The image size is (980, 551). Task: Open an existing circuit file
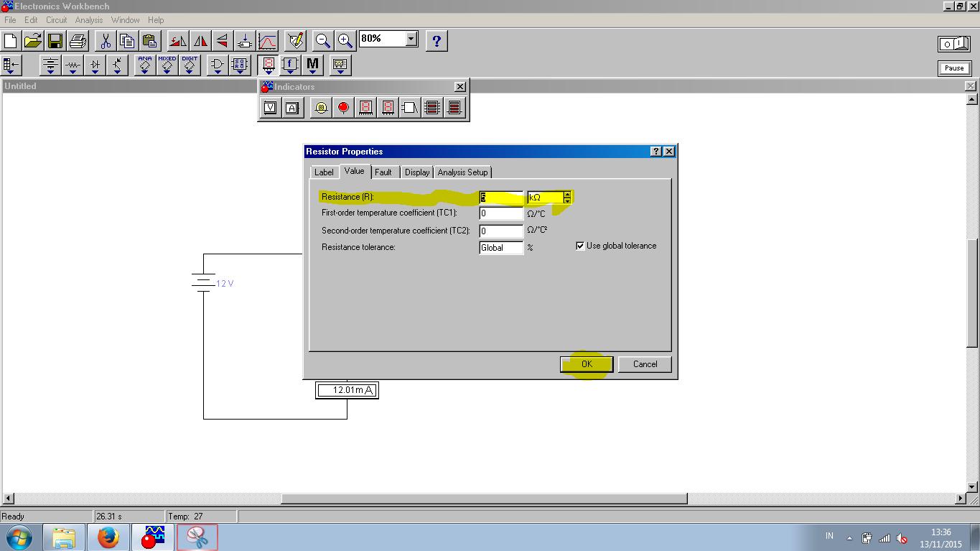[x=33, y=40]
